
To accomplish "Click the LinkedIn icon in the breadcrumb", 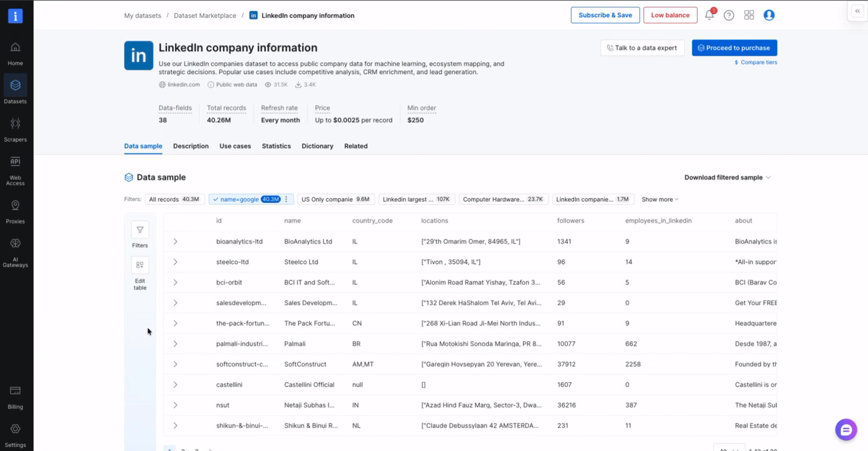I will [254, 15].
